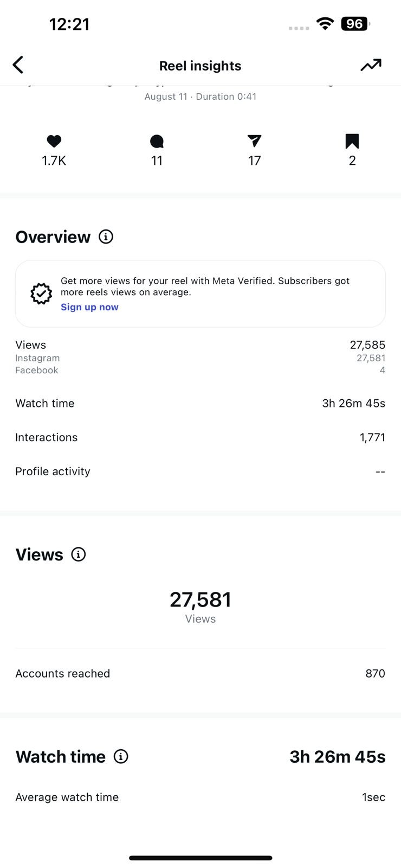This screenshot has width=401, height=868.
Task: Select the Profile activity row
Action: 200,471
